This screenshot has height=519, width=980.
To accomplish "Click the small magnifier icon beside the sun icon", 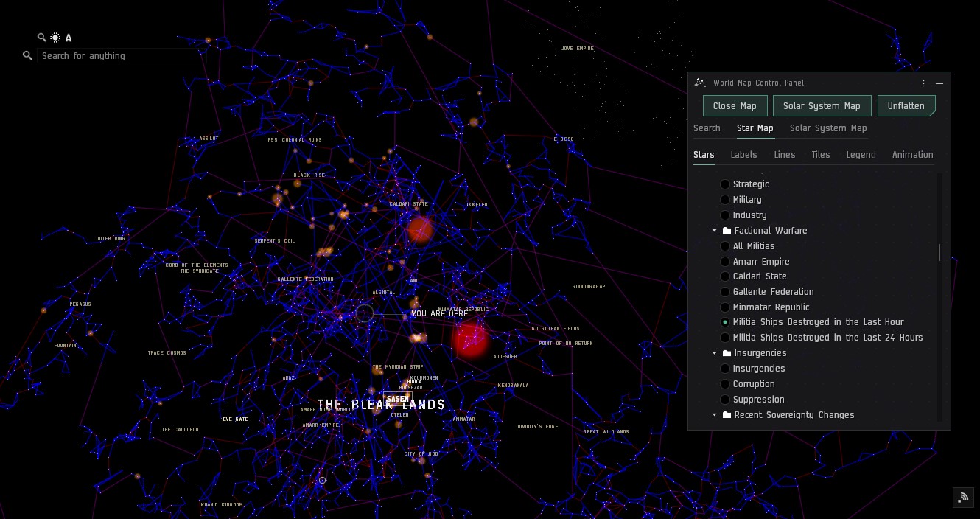I will (x=42, y=38).
